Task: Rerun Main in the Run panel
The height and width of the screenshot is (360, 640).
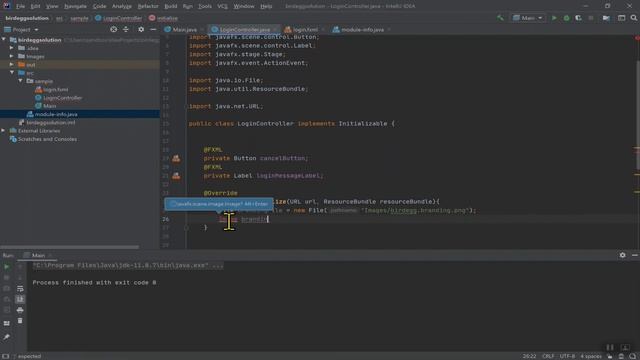Action: 7,267
